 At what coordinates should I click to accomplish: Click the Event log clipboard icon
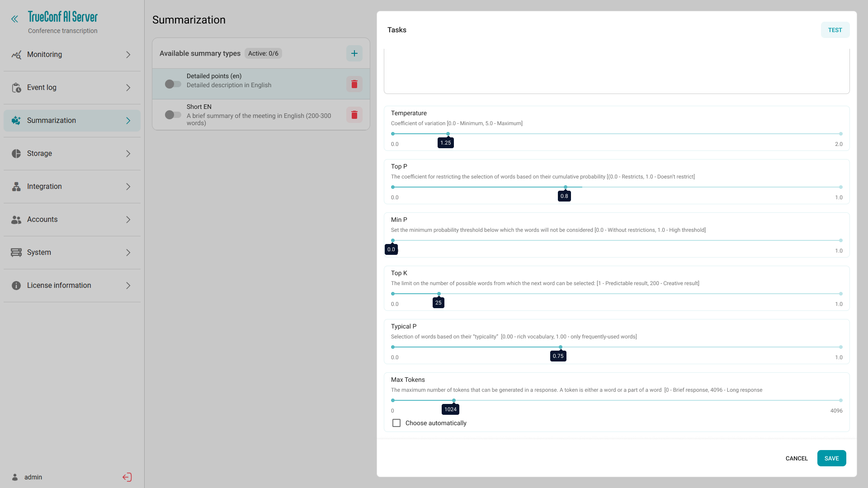point(16,88)
